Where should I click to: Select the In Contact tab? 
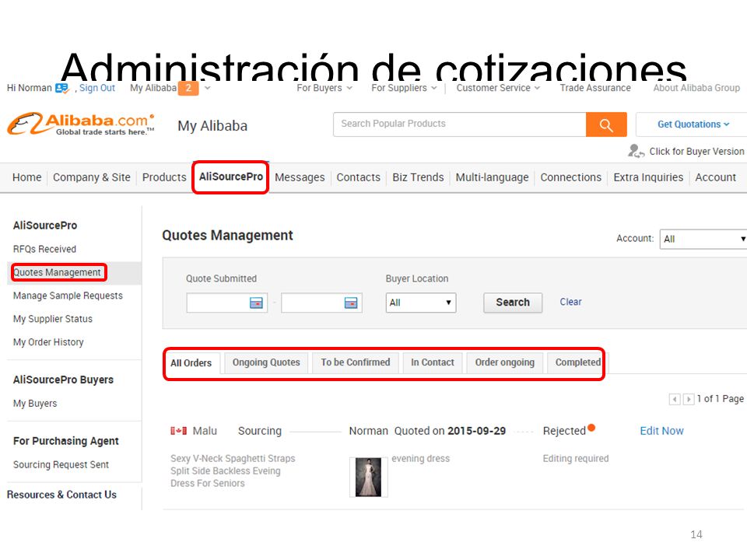[x=433, y=362]
